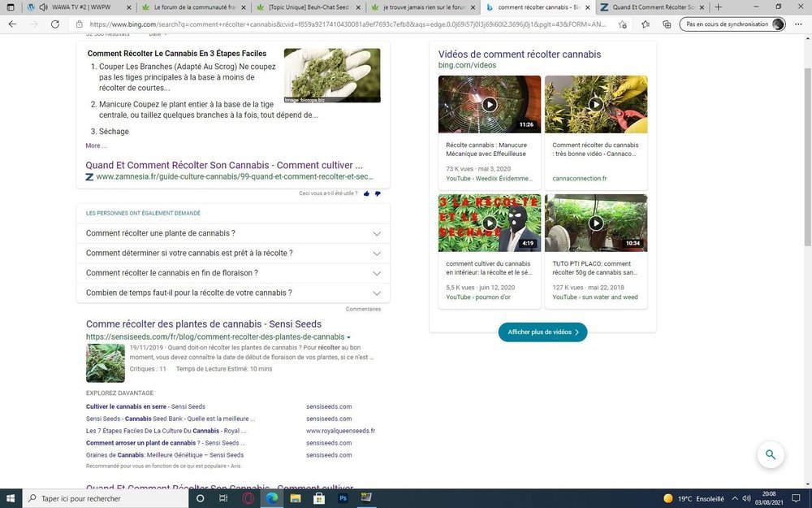Expand 'Comment déterminer si votre cannabis est prêt'

click(233, 253)
